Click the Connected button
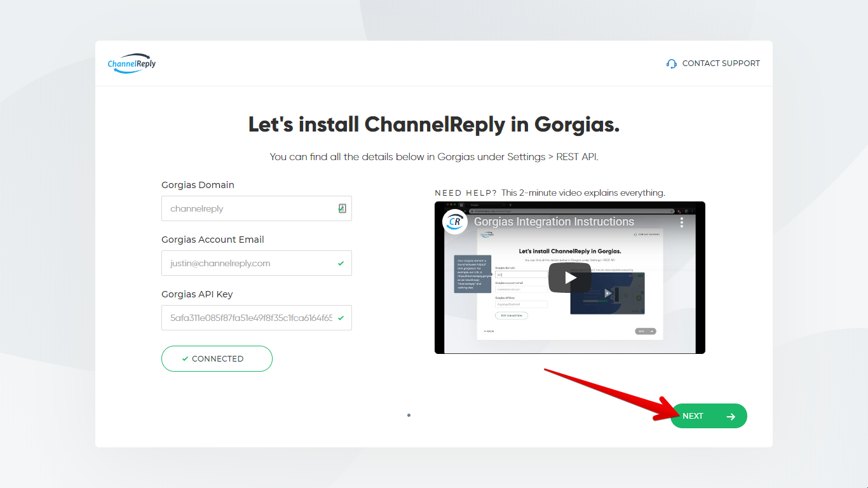The image size is (868, 488). (x=217, y=358)
